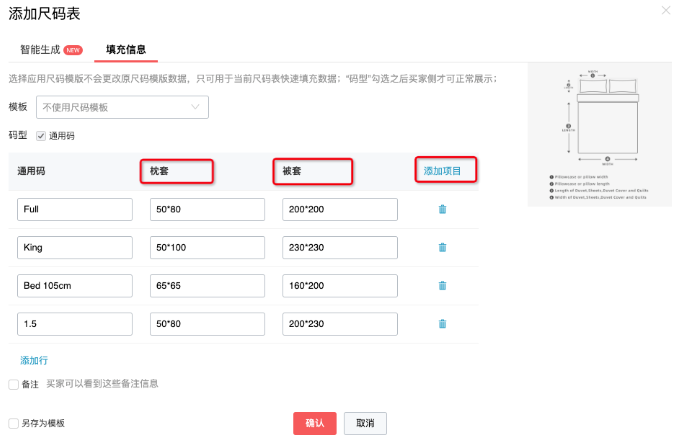
Task: Check 另存为模板 option
Action: coord(13,423)
